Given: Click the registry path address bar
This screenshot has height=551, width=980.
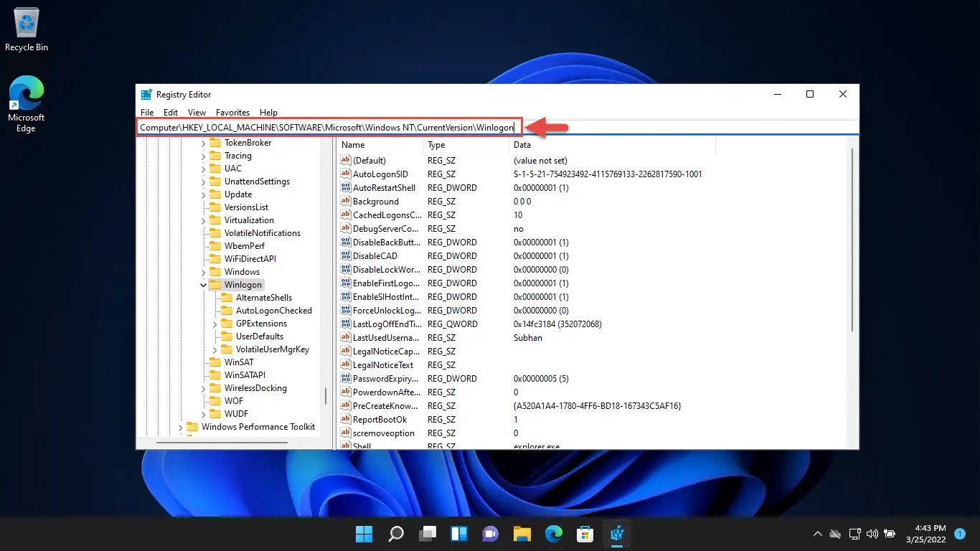Looking at the screenshot, I should 498,127.
